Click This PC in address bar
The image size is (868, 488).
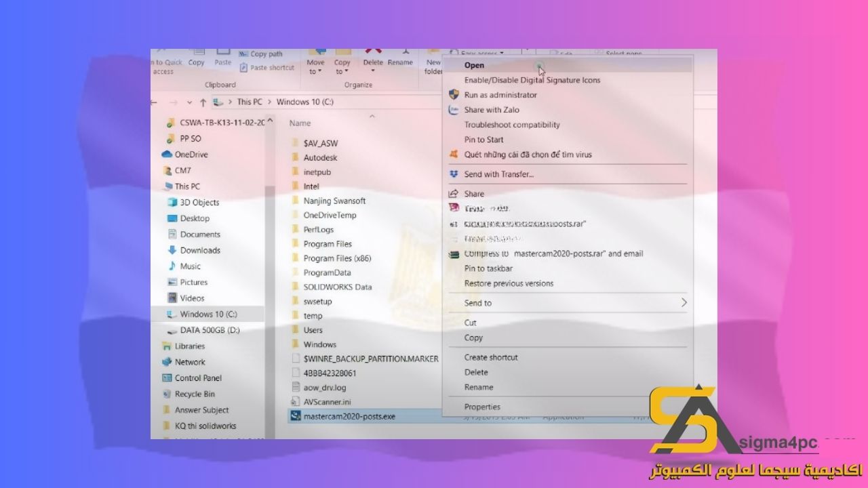pos(250,102)
